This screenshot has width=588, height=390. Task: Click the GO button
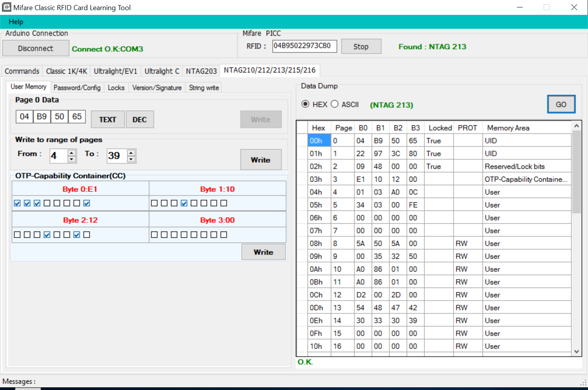click(561, 104)
